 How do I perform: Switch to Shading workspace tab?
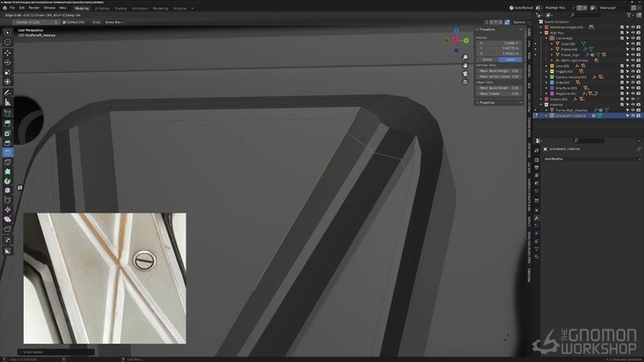point(121,8)
